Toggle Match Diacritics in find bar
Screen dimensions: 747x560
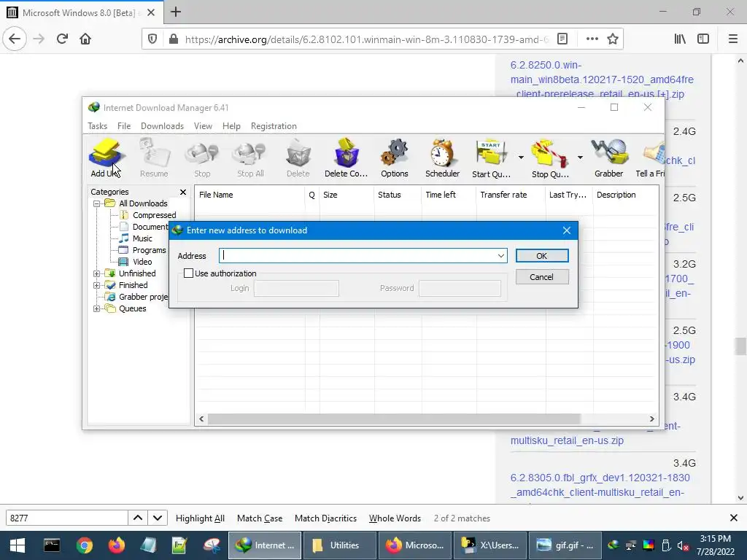325,518
